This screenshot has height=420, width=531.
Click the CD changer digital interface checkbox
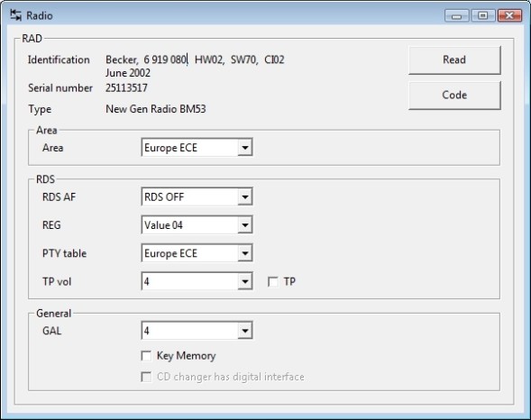146,377
